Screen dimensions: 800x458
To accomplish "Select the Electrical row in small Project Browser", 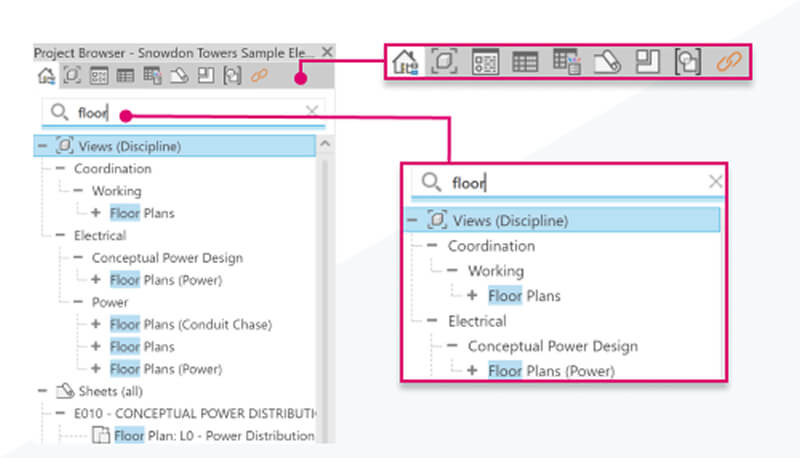I will [x=100, y=236].
